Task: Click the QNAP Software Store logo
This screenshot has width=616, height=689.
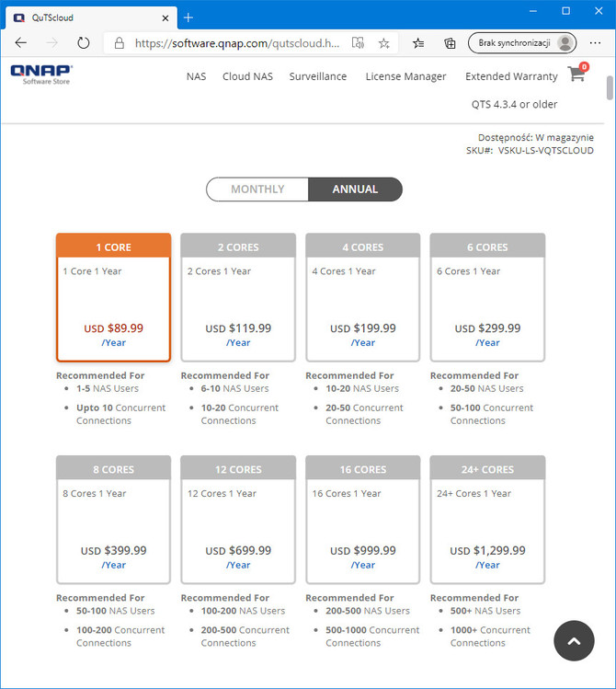Action: [41, 75]
